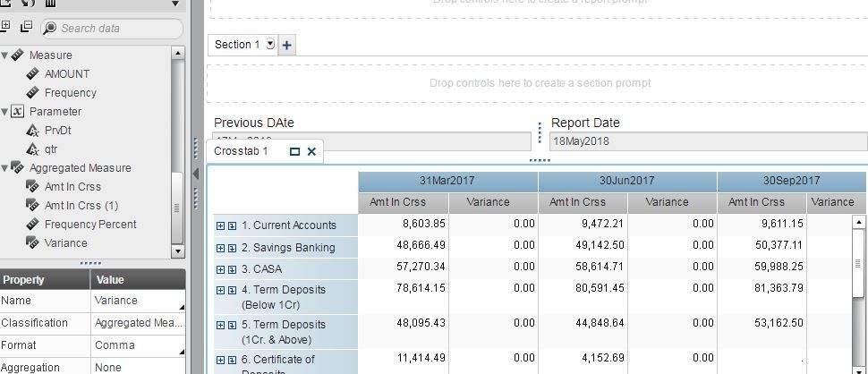Add a new section with plus icon
868x374 pixels.
(287, 45)
